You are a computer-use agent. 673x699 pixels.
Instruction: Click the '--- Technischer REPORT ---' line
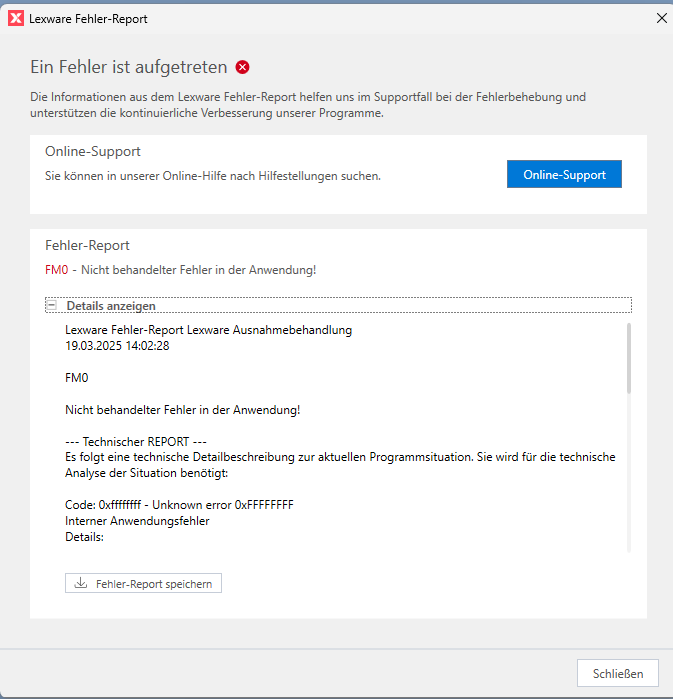(136, 442)
